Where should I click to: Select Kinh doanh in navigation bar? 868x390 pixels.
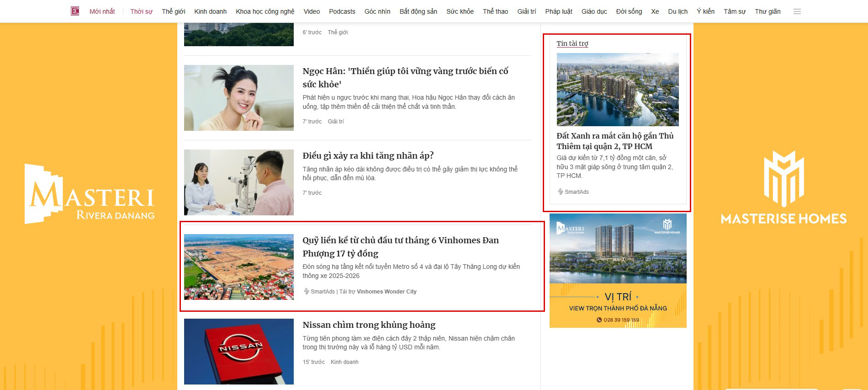tap(210, 11)
